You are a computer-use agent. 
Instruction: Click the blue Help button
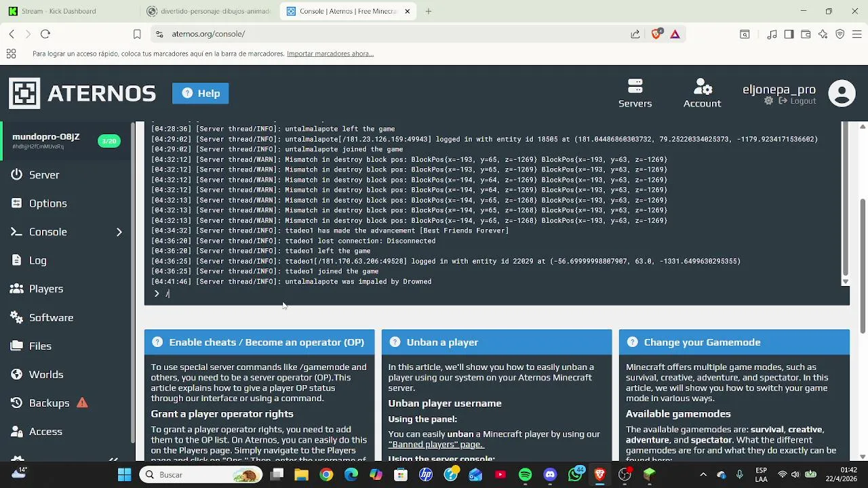[200, 93]
